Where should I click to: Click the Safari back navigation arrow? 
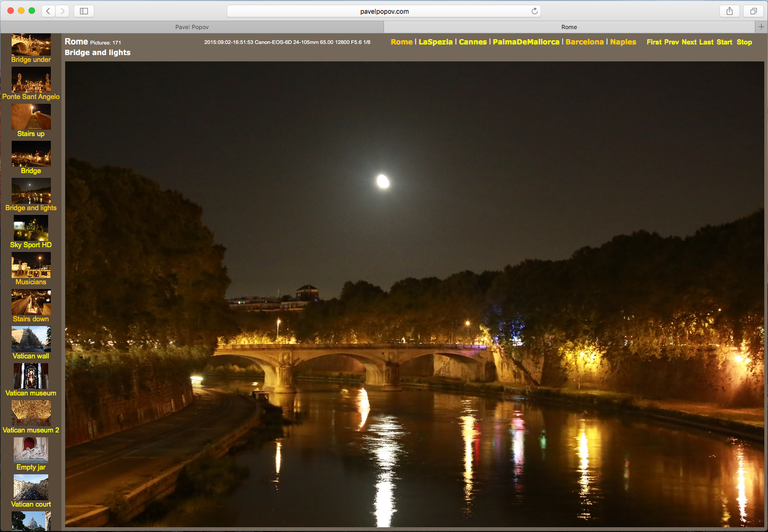coord(48,11)
